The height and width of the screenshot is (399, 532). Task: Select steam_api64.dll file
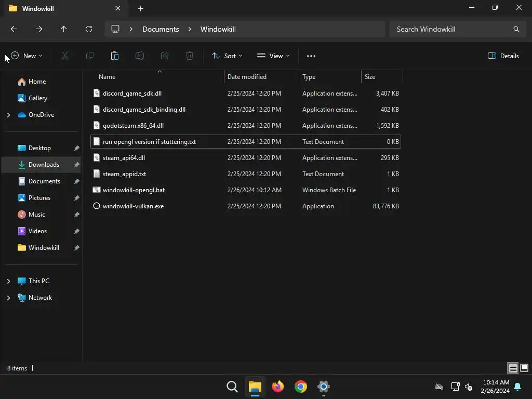[246, 158]
